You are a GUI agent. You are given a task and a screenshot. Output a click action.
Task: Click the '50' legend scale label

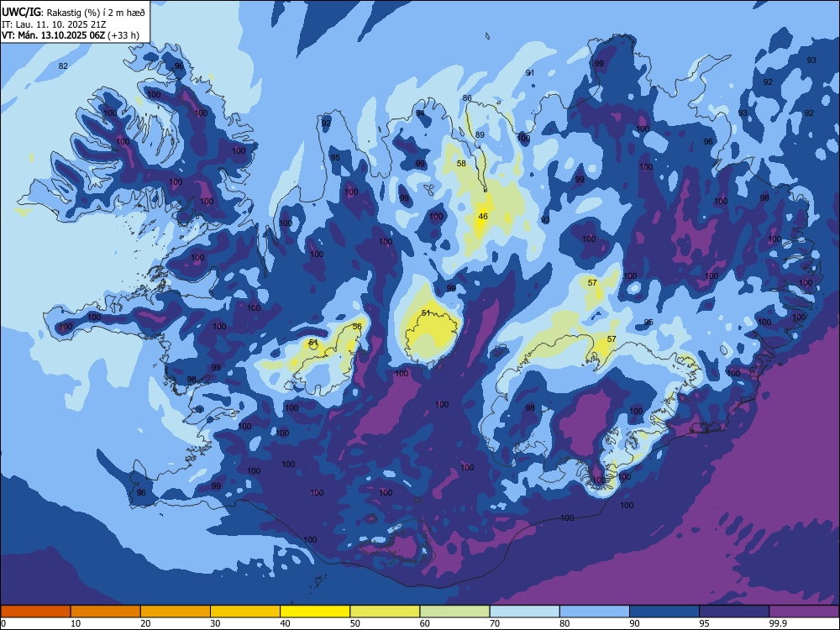[x=355, y=623]
